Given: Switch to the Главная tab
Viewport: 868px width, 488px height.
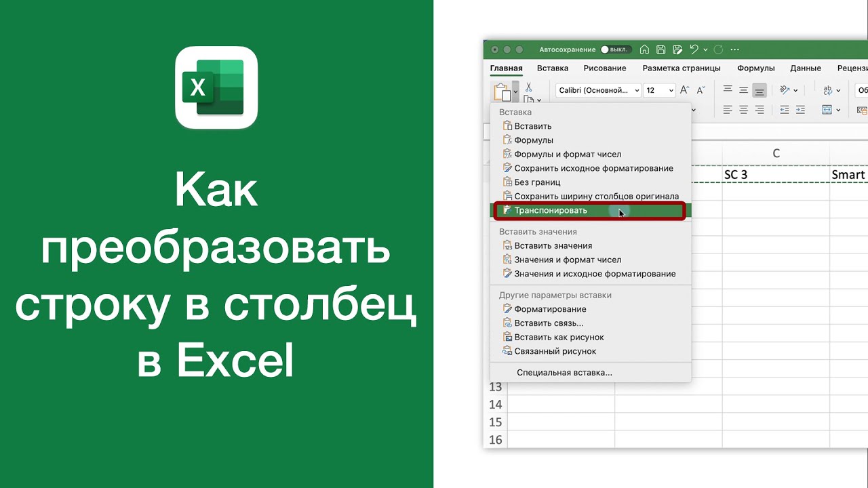Looking at the screenshot, I should [507, 68].
